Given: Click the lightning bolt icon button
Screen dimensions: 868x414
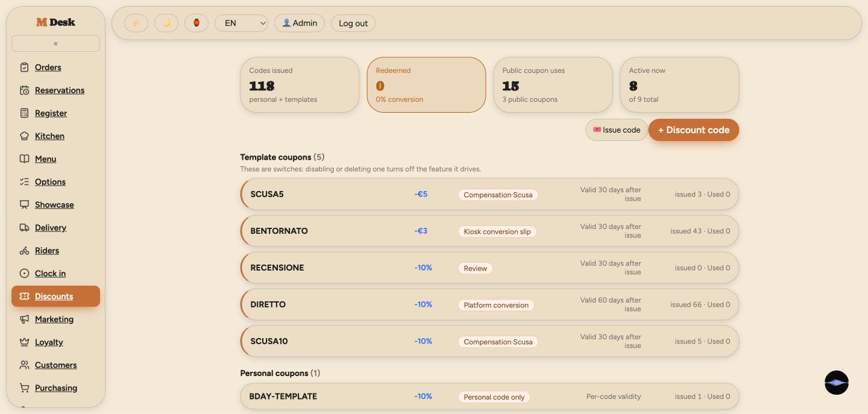Looking at the screenshot, I should pyautogui.click(x=136, y=23).
